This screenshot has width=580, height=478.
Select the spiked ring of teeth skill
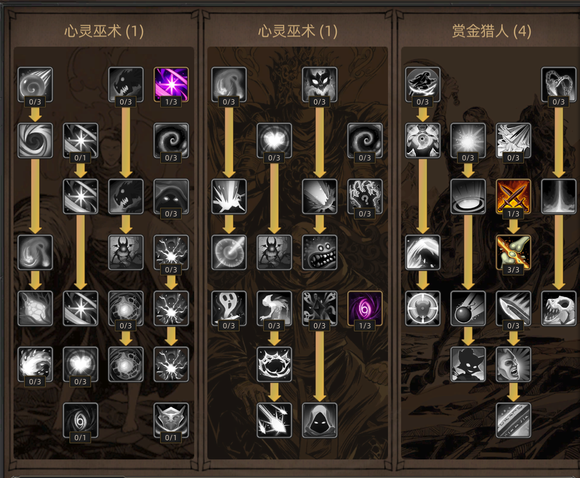coord(274,364)
